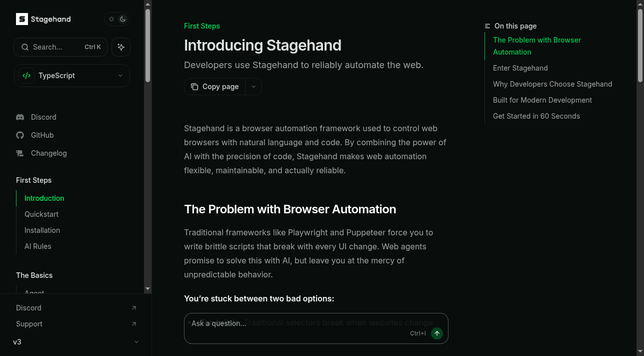Click the Introducing Stagehand title
Image resolution: width=644 pixels, height=356 pixels.
pos(262,45)
